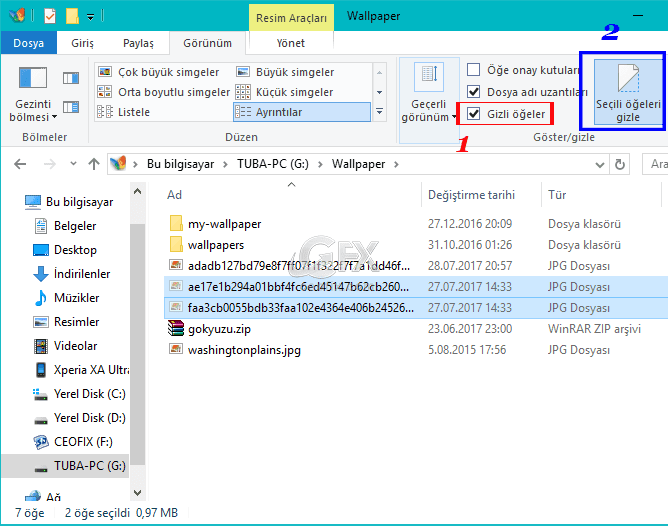668x526 pixels.
Task: Open Belgeler in the sidebar
Action: [65, 226]
